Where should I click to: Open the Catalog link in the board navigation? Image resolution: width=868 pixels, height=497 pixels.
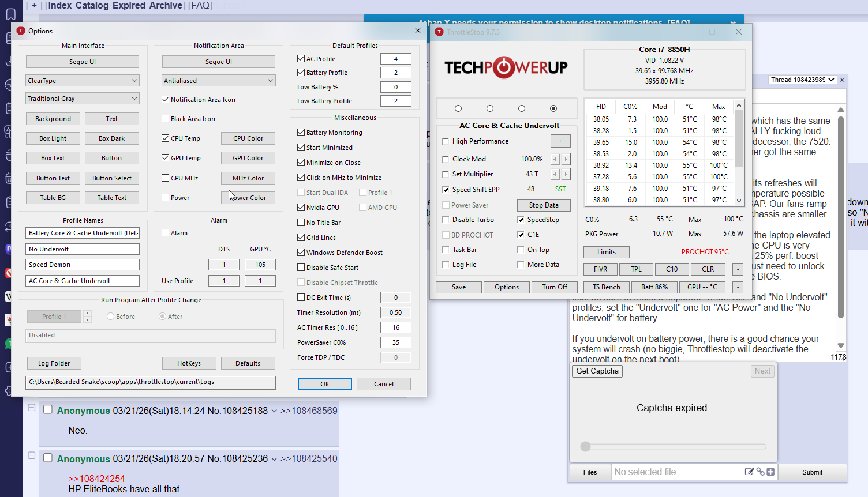(93, 6)
